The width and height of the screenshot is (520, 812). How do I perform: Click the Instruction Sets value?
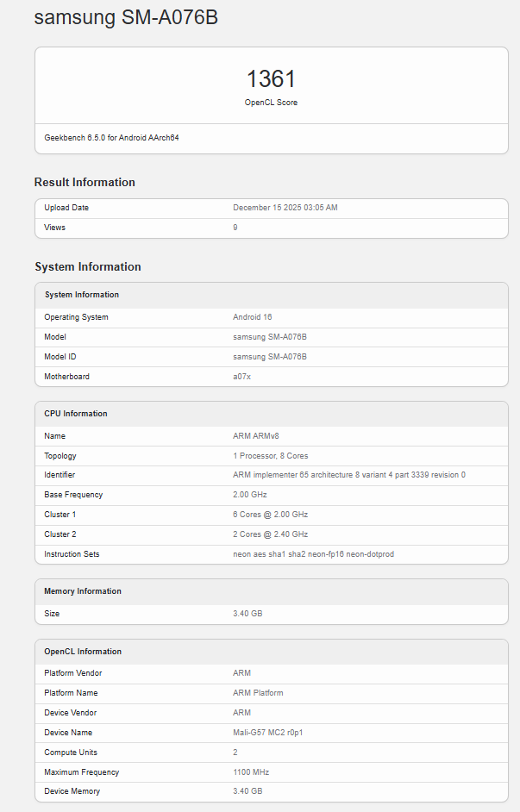point(313,554)
